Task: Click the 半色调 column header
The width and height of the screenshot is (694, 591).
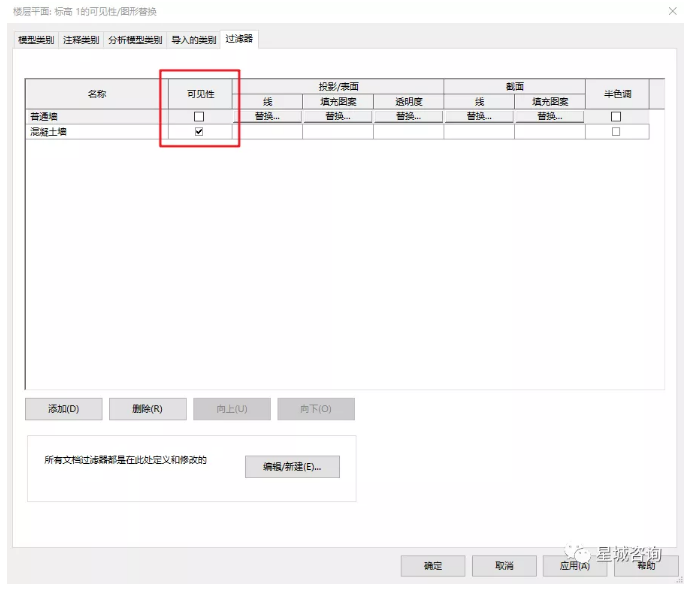Action: 617,94
